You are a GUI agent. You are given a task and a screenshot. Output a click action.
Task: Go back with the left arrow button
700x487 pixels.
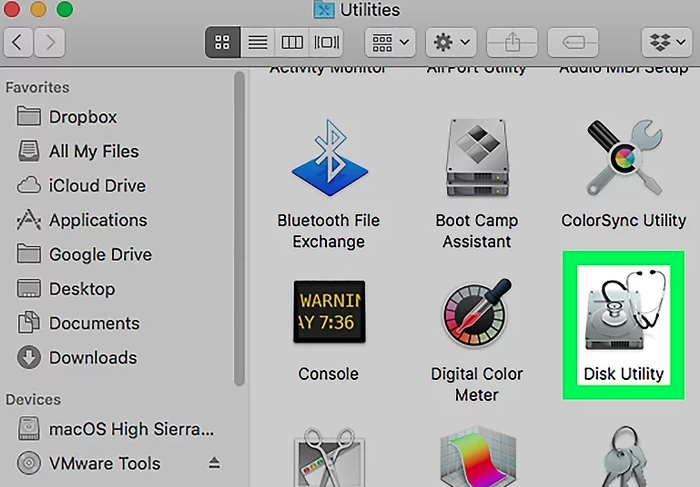(18, 42)
